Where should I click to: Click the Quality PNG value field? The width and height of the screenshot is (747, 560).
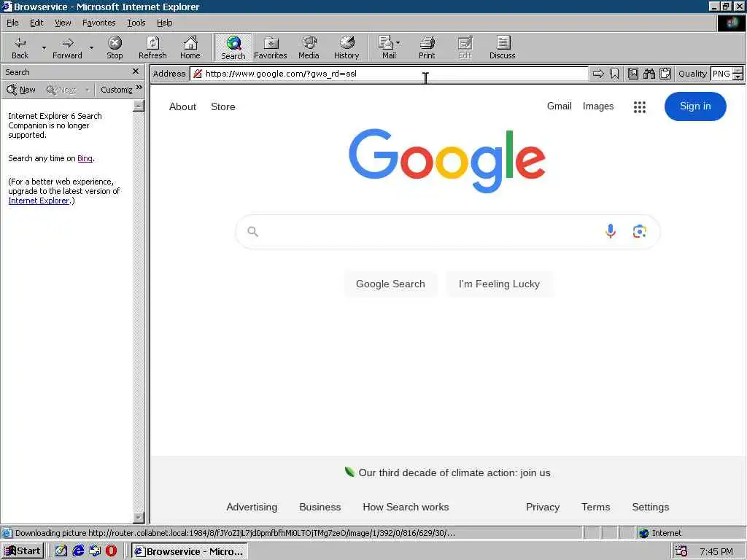click(721, 74)
